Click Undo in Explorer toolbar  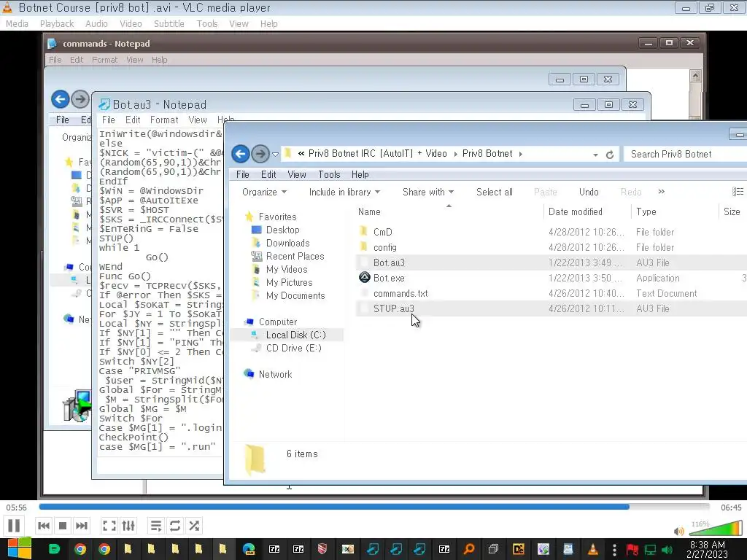[x=589, y=192]
